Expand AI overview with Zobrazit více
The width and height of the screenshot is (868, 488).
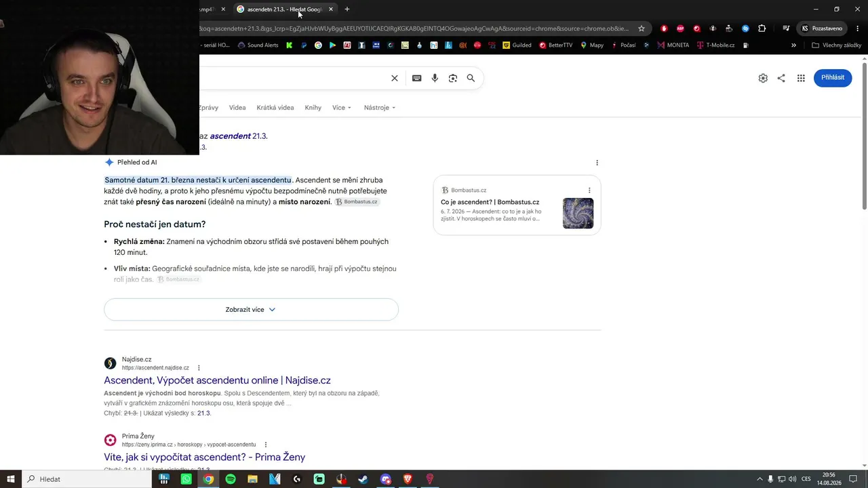coord(251,310)
